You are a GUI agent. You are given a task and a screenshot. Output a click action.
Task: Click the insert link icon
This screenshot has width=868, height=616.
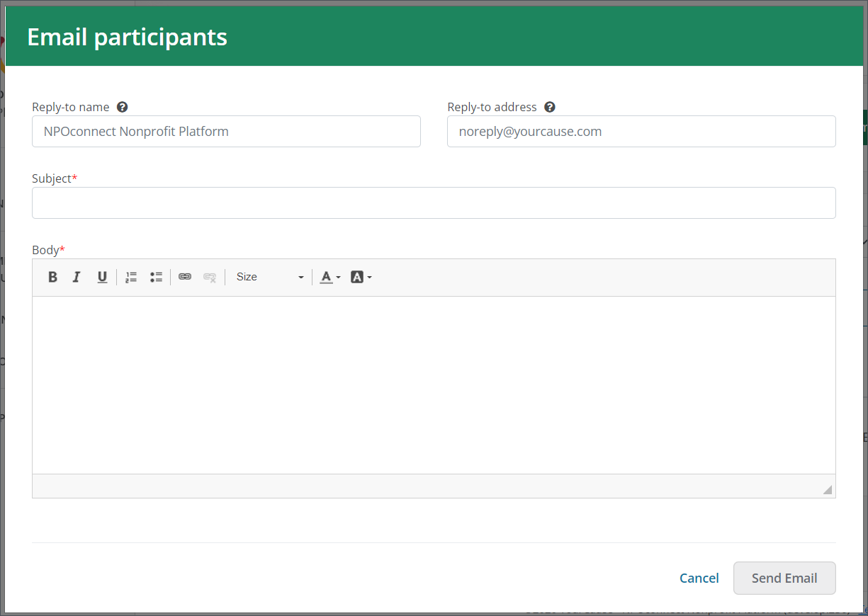(x=185, y=277)
